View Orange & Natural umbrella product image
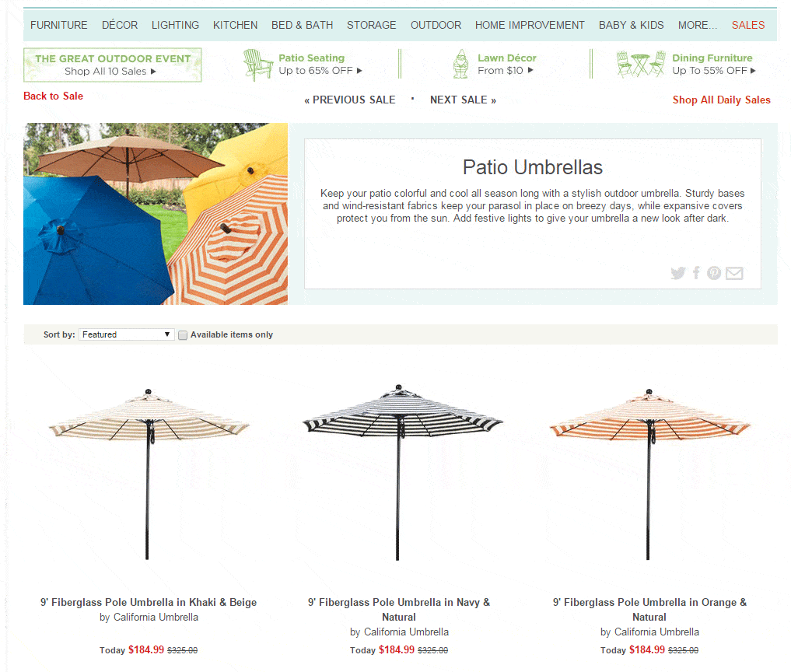Screen dimensions: 791x672 pyautogui.click(x=649, y=474)
